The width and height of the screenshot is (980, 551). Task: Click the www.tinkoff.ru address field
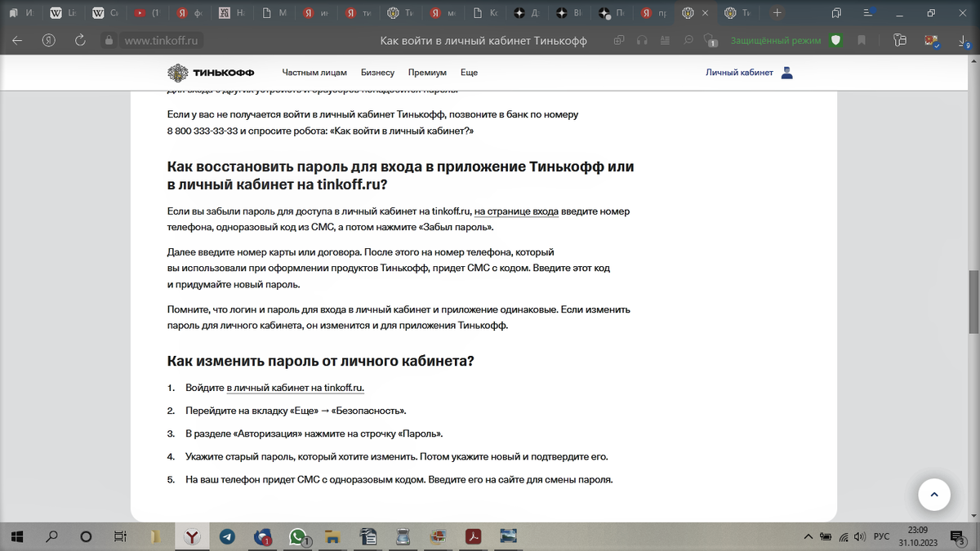(162, 41)
